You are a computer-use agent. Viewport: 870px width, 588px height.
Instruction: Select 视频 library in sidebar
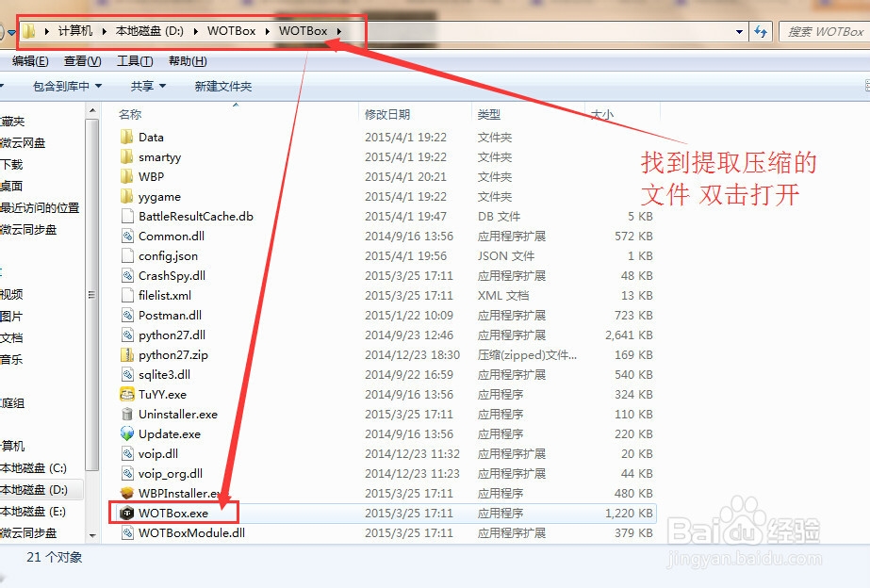(11, 294)
